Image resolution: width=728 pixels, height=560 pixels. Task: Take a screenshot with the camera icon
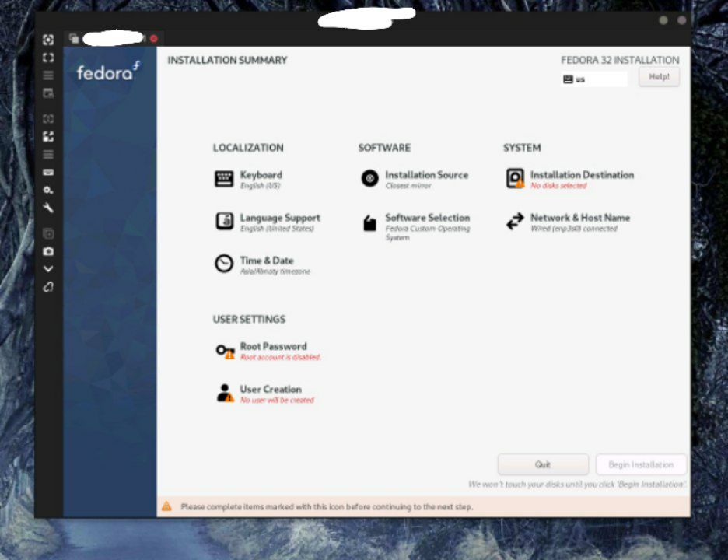click(48, 251)
